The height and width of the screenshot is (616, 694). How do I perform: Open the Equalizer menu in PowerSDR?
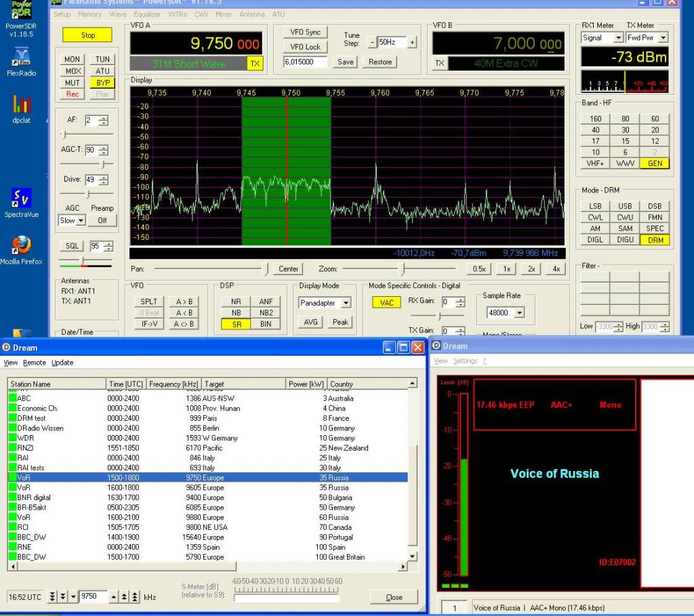click(x=147, y=14)
